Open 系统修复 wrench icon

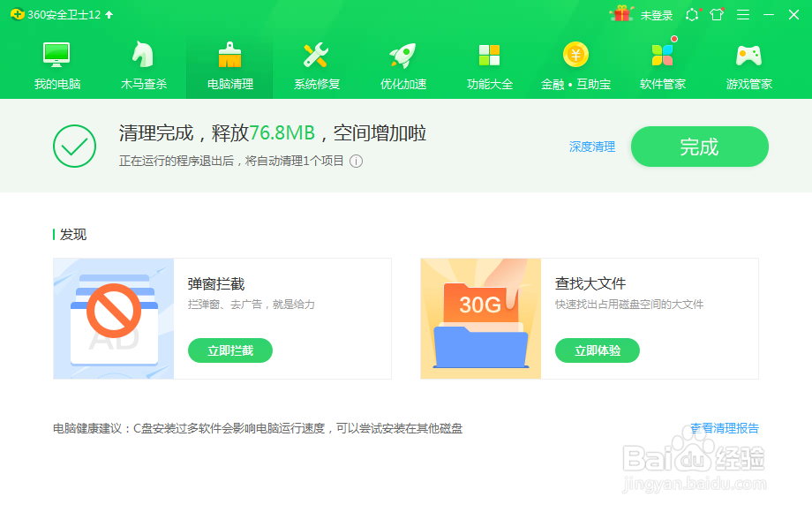[x=316, y=55]
